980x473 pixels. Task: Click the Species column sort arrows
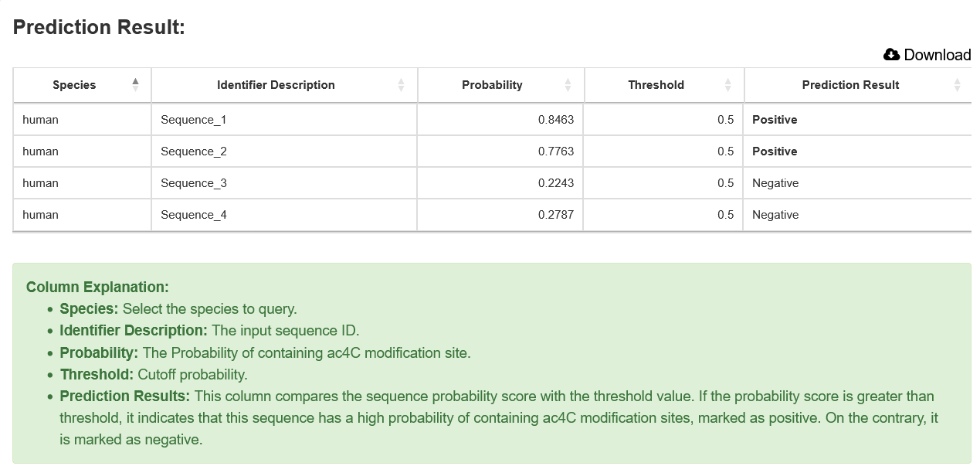click(136, 84)
